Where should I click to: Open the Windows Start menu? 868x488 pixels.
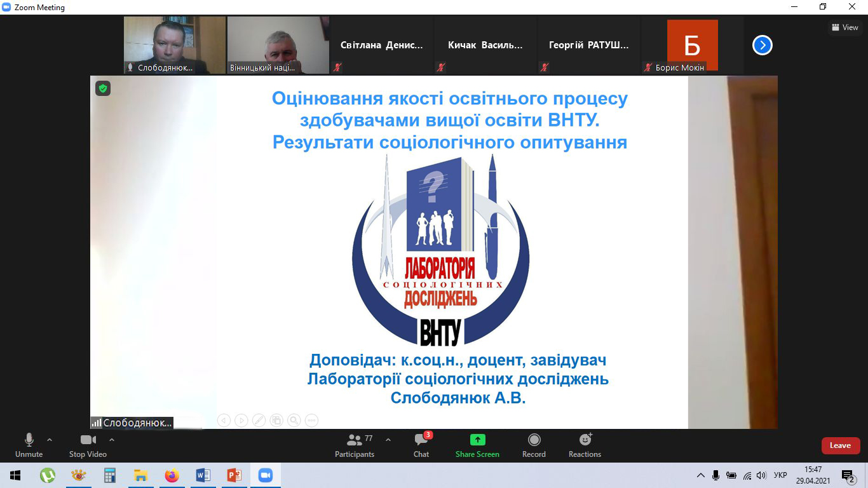tap(15, 475)
